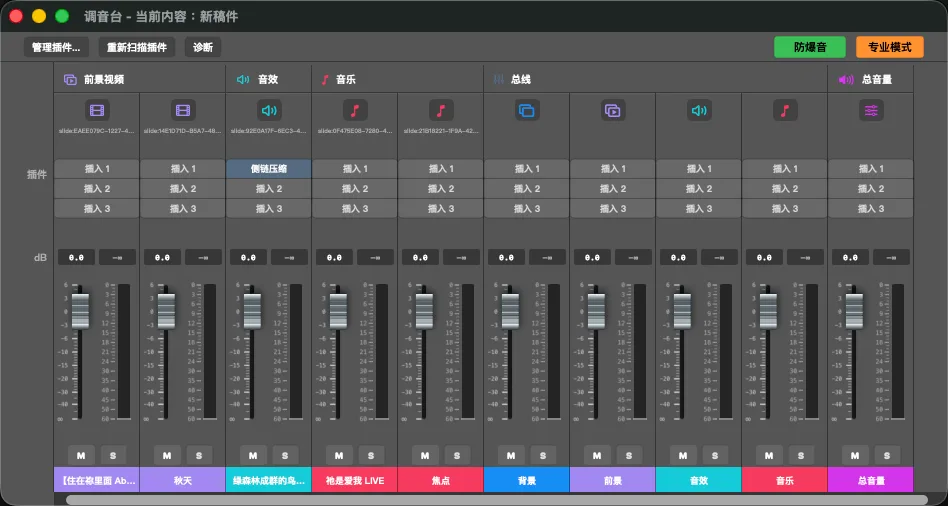Click the -∞ peak readout on 焦点 channel

[461, 258]
